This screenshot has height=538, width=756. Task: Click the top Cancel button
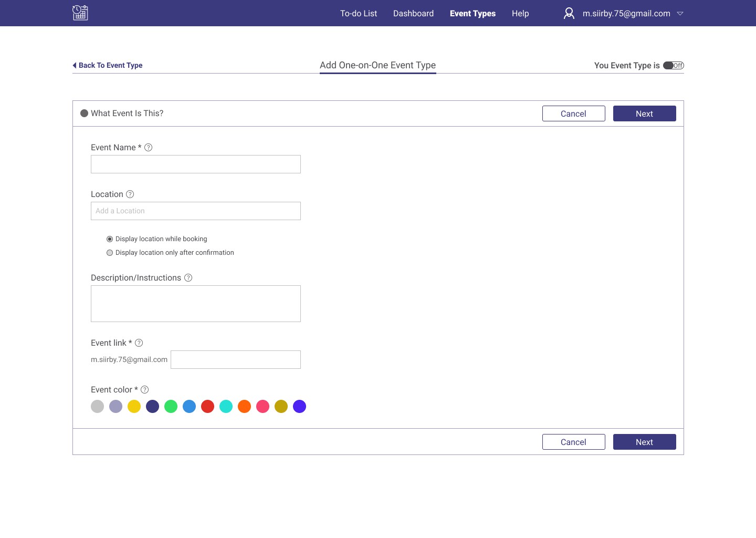pos(574,113)
